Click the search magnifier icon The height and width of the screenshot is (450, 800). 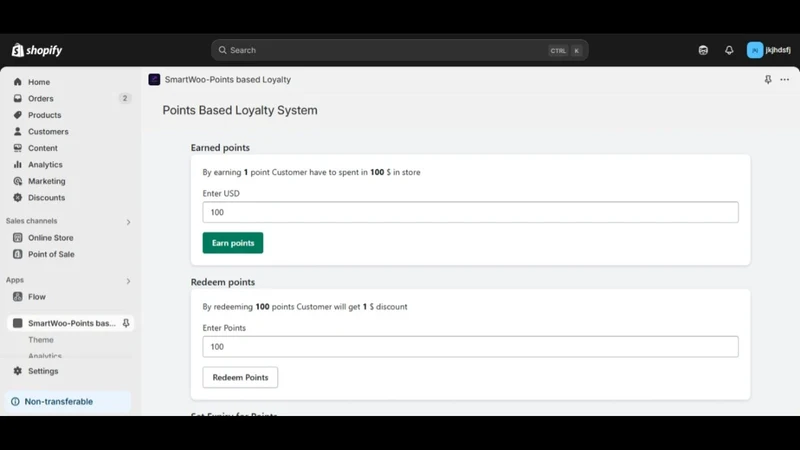click(222, 50)
